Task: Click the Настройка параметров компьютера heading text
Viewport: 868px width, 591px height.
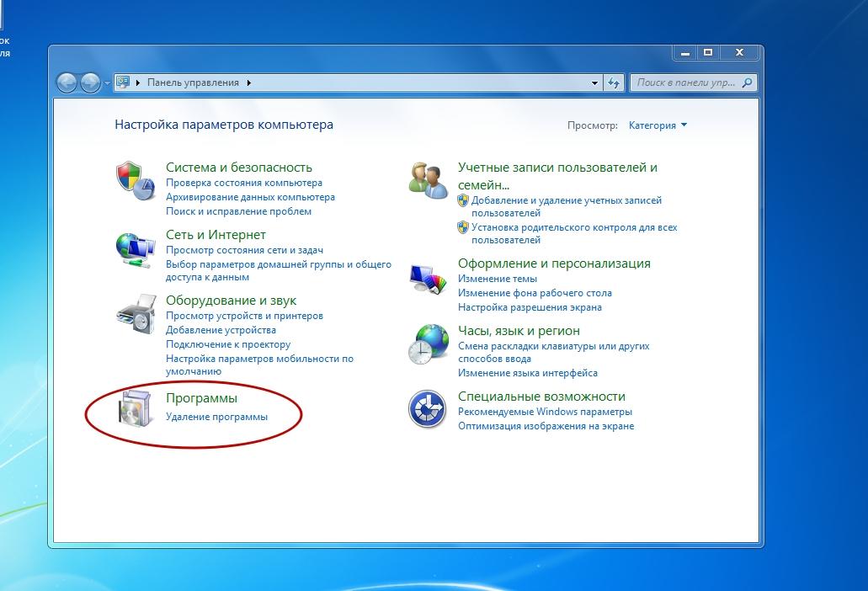Action: tap(224, 125)
